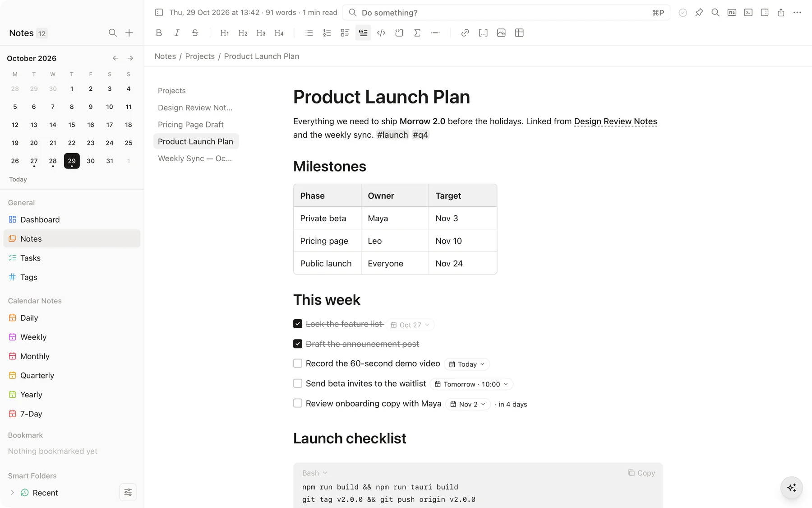Search notes with sidebar magnifier icon
Image resolution: width=812 pixels, height=508 pixels.
(x=113, y=33)
